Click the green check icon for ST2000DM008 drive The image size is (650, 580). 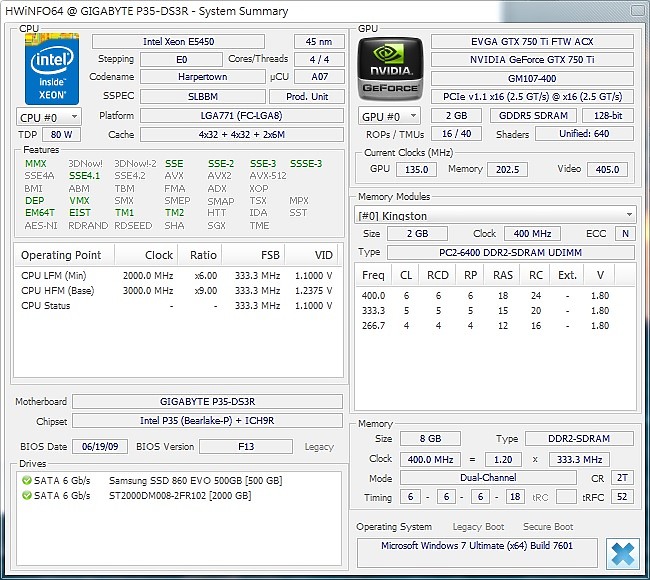(x=27, y=495)
